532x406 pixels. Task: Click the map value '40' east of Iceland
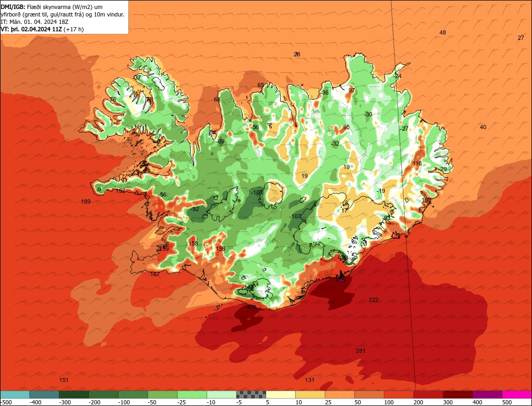pyautogui.click(x=483, y=127)
